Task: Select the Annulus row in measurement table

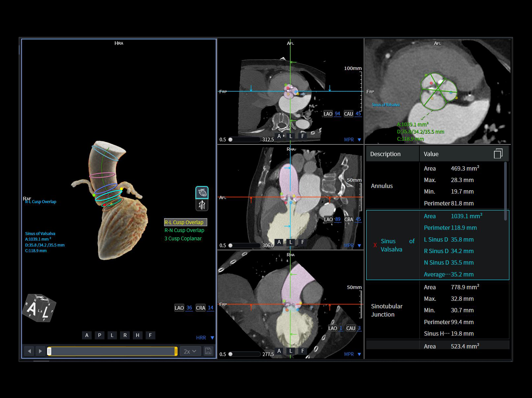Action: pyautogui.click(x=382, y=186)
